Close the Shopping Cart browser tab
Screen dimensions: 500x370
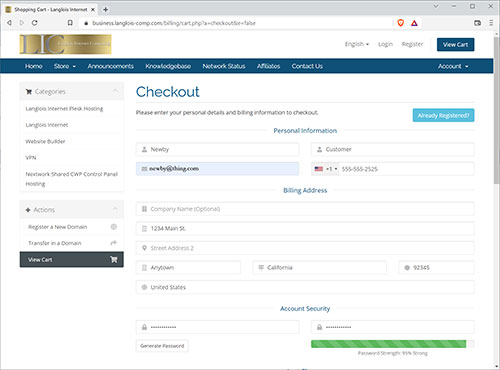93,10
